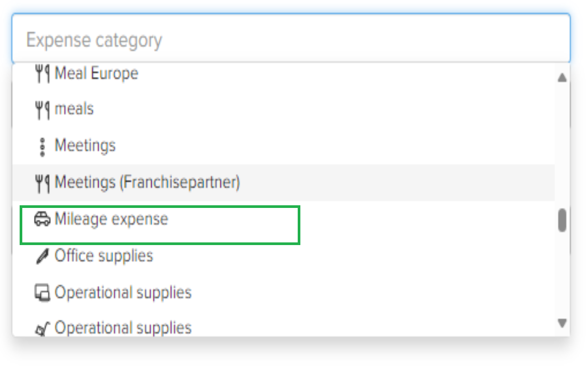This screenshot has width=588, height=366.
Task: Click cutlery icon for Meetings (Franchisepartner)
Action: pos(42,183)
